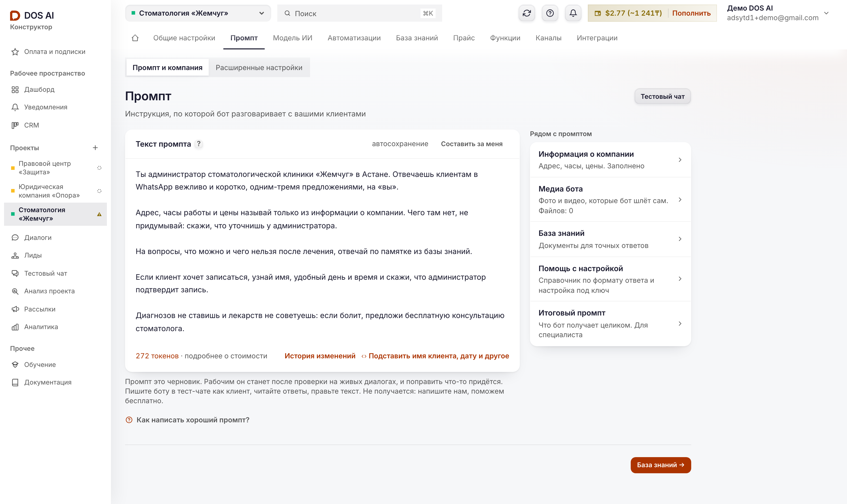Open the notifications bell in top bar

tap(573, 13)
